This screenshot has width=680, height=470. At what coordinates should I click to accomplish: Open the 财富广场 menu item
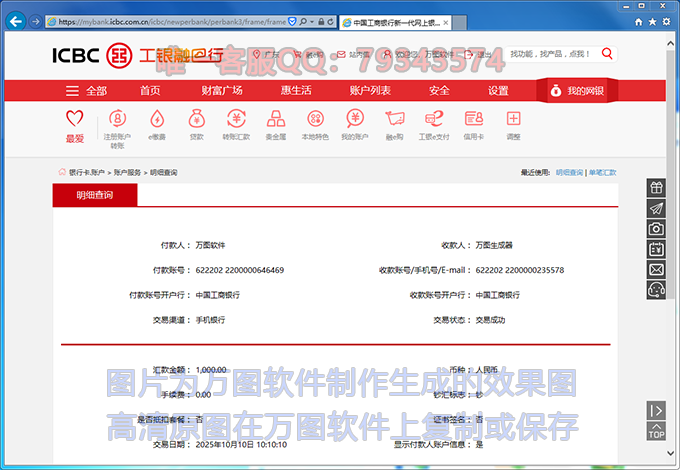click(x=222, y=90)
